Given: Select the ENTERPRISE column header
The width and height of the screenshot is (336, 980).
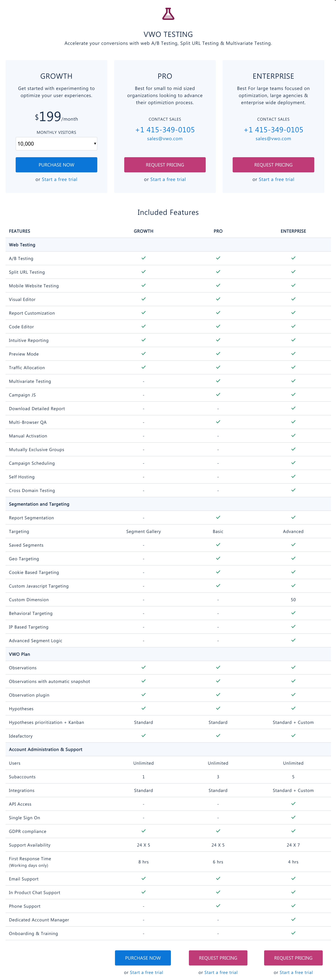Looking at the screenshot, I should tap(293, 231).
